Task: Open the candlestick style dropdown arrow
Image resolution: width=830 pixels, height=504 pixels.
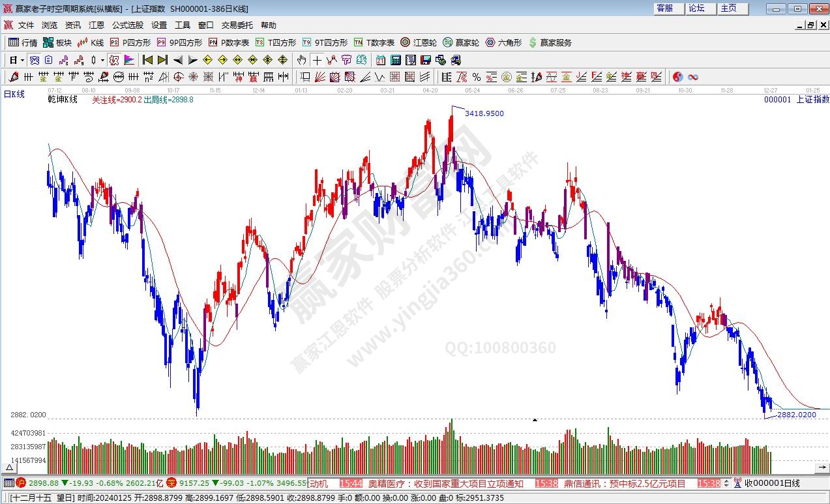Action: point(102,60)
